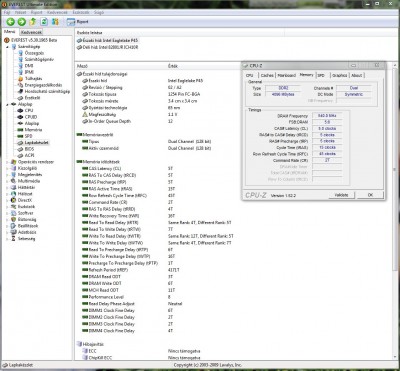Image resolution: width=400 pixels, height=371 pixels.
Task: Click the users icon in EVEREST toolbar
Action: point(55,22)
